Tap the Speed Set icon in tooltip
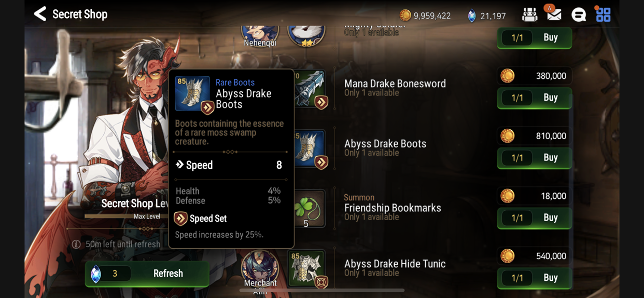This screenshot has width=644, height=298. 180,219
